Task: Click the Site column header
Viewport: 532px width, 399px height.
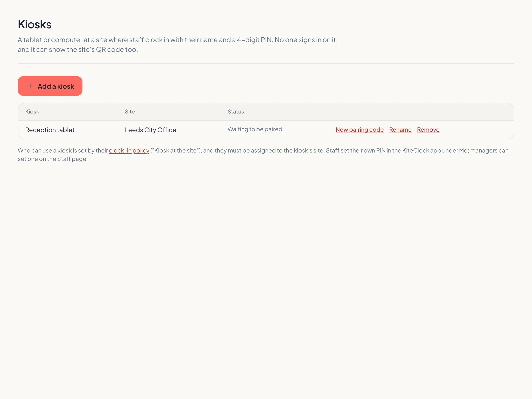Action: point(130,111)
